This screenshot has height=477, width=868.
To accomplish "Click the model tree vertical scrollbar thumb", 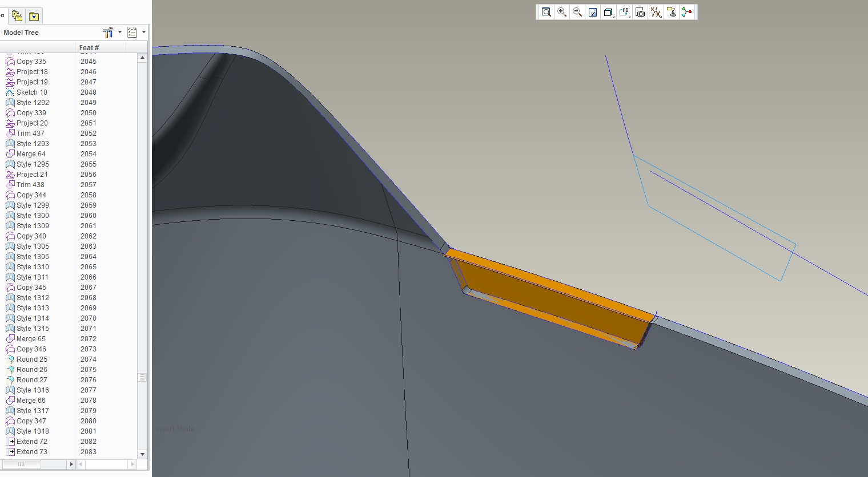I will coord(142,378).
